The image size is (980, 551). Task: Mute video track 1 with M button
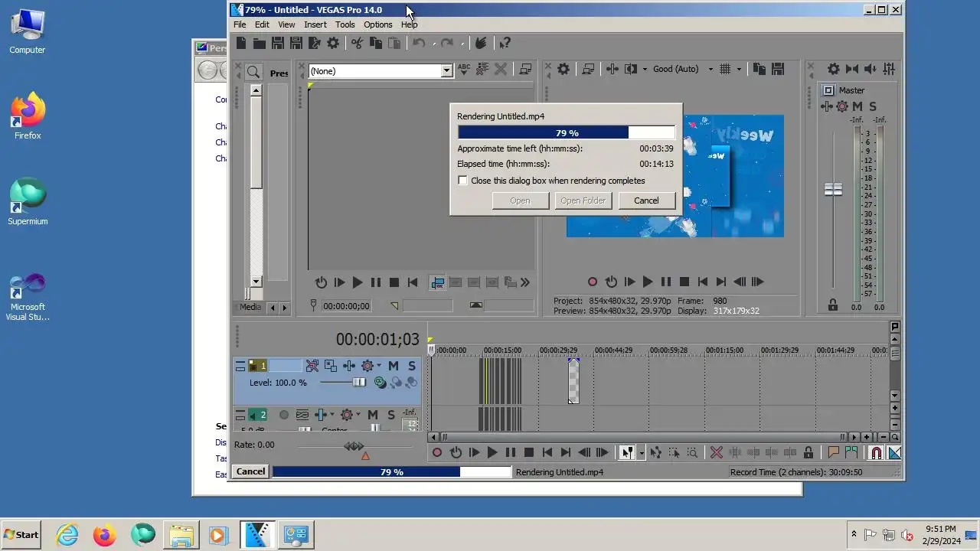(x=394, y=366)
